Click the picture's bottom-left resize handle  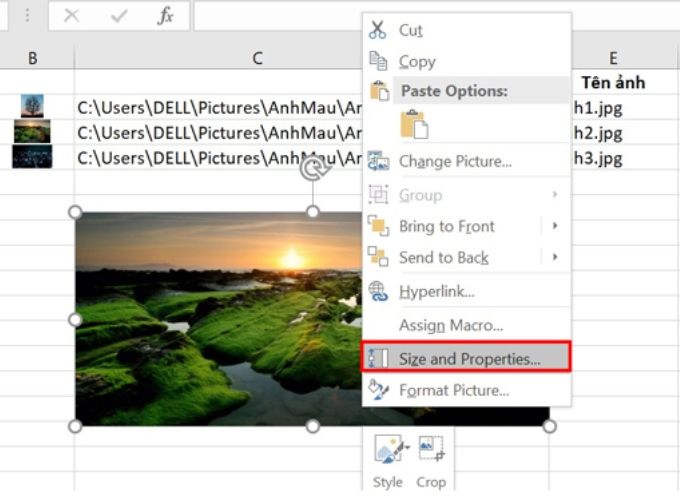(75, 426)
